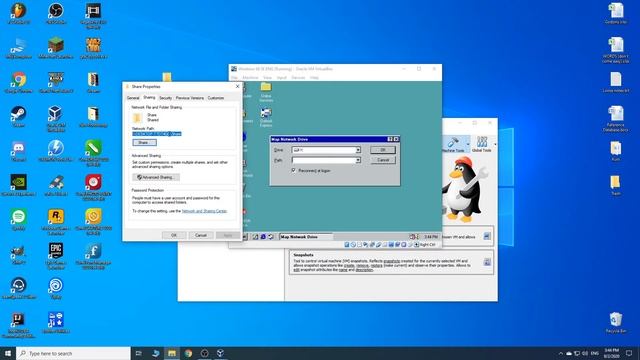Open the Minecraft Launcher desktop shortcut
The height and width of the screenshot is (360, 640).
[x=56, y=48]
